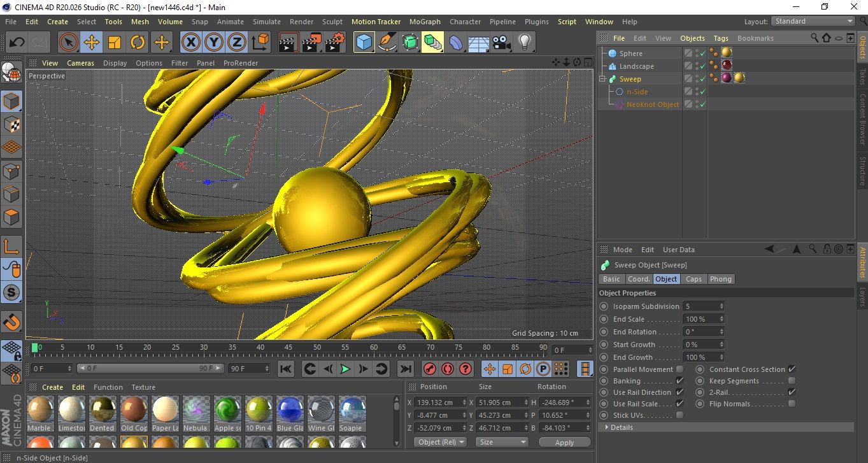Toggle the Constant Cross Section checkbox
This screenshot has width=868, height=463.
click(x=792, y=369)
